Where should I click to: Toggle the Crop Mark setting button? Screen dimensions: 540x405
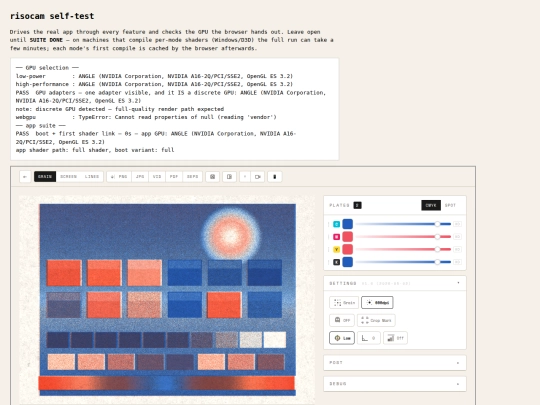[376, 320]
